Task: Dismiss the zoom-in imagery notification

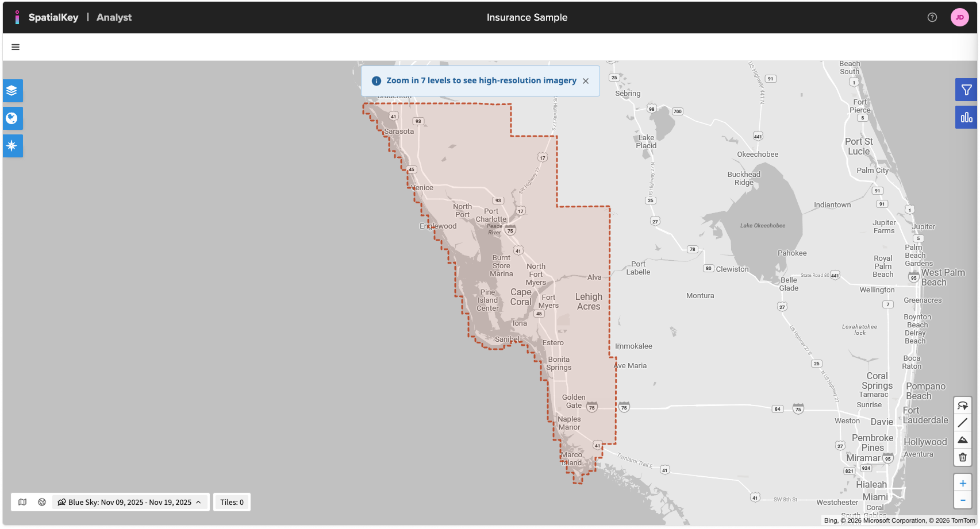Action: pyautogui.click(x=586, y=81)
